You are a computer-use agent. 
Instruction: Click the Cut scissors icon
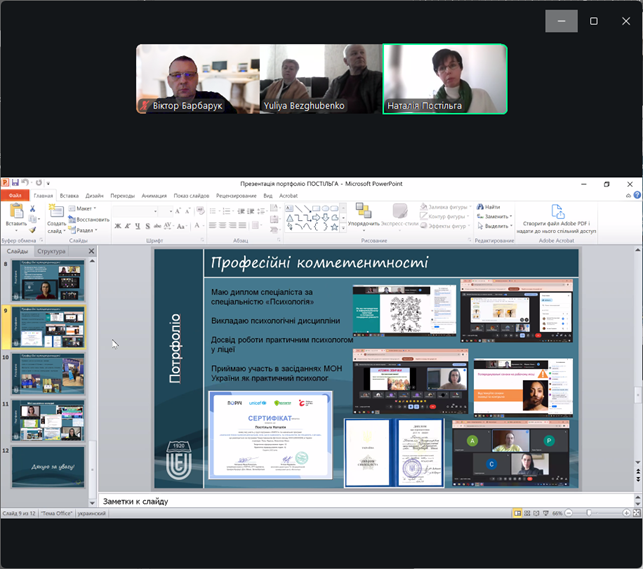[x=32, y=209]
